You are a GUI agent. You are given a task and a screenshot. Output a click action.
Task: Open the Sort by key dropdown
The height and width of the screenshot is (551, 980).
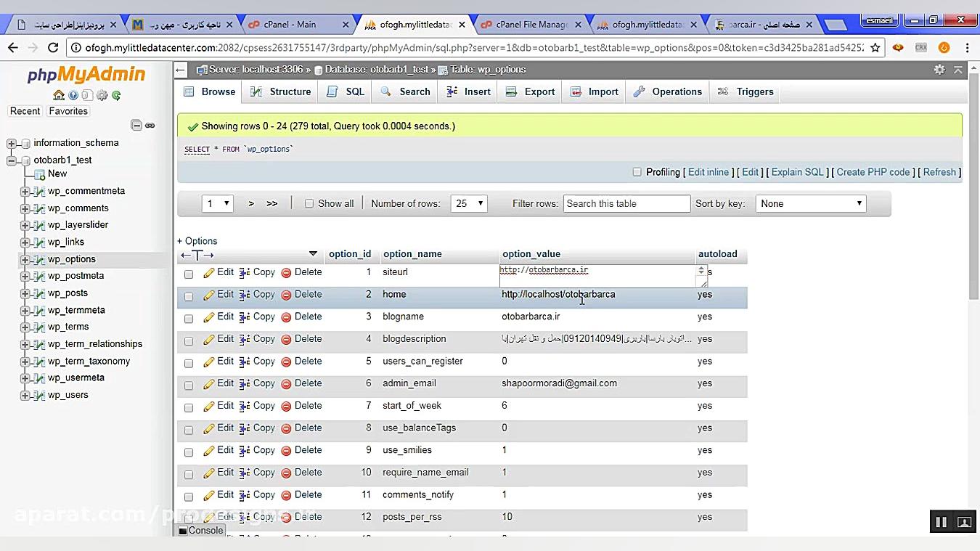(811, 204)
